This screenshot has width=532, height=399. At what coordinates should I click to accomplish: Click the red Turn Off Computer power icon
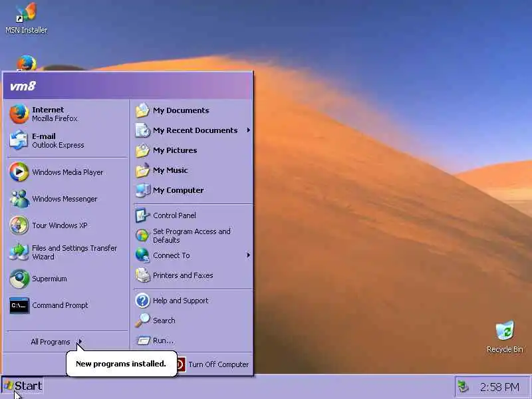[x=180, y=364]
